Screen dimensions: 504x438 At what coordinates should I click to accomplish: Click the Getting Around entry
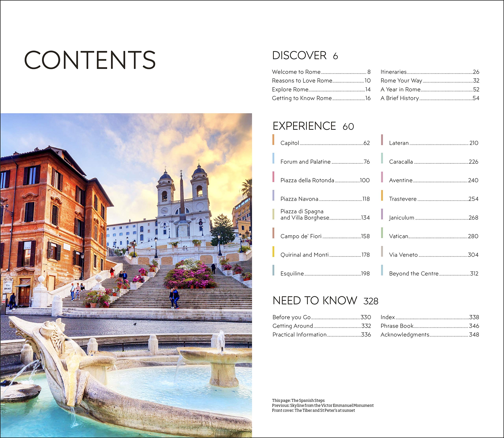(293, 326)
